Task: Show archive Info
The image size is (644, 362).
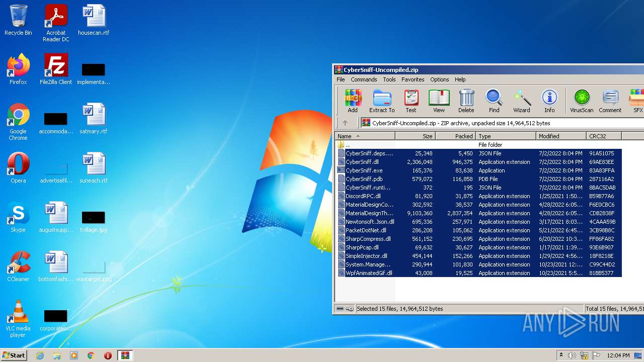Action: (x=549, y=101)
